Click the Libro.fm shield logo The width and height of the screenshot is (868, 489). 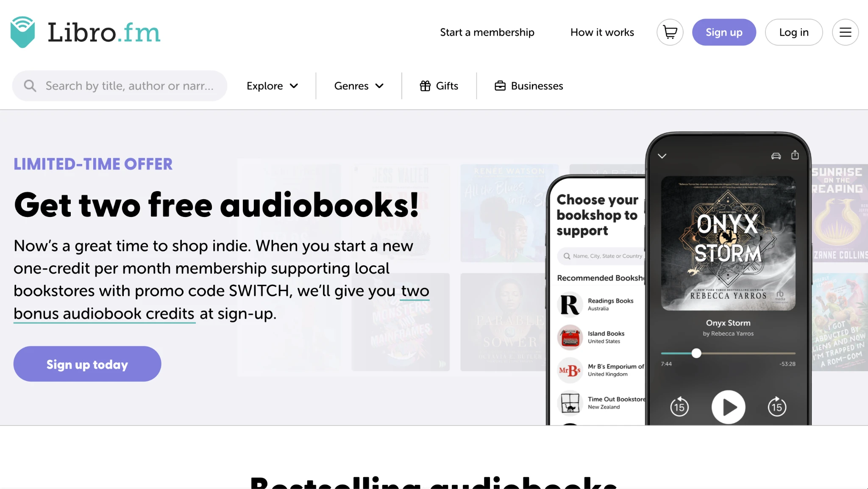point(22,32)
